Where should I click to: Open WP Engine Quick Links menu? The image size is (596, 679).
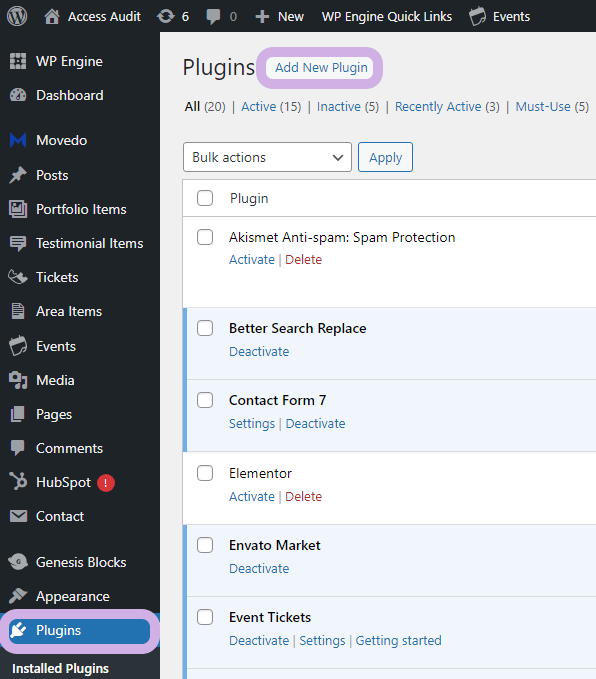(x=387, y=16)
